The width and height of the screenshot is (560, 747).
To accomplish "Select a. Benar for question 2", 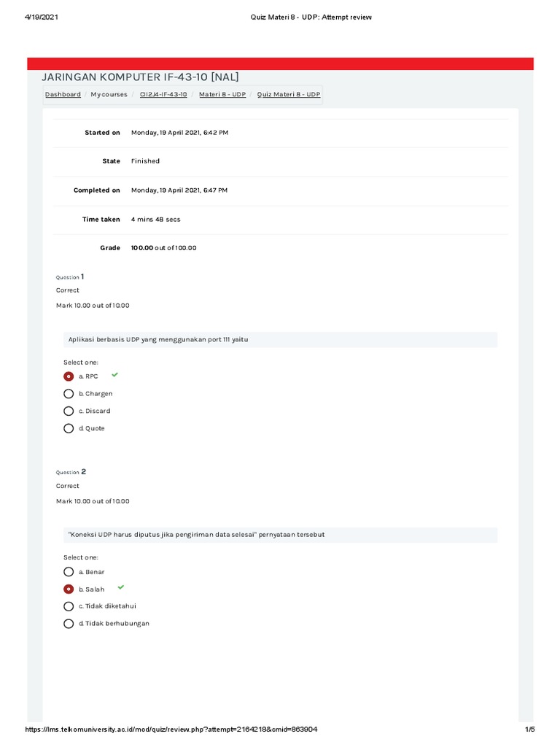I will pyautogui.click(x=69, y=572).
